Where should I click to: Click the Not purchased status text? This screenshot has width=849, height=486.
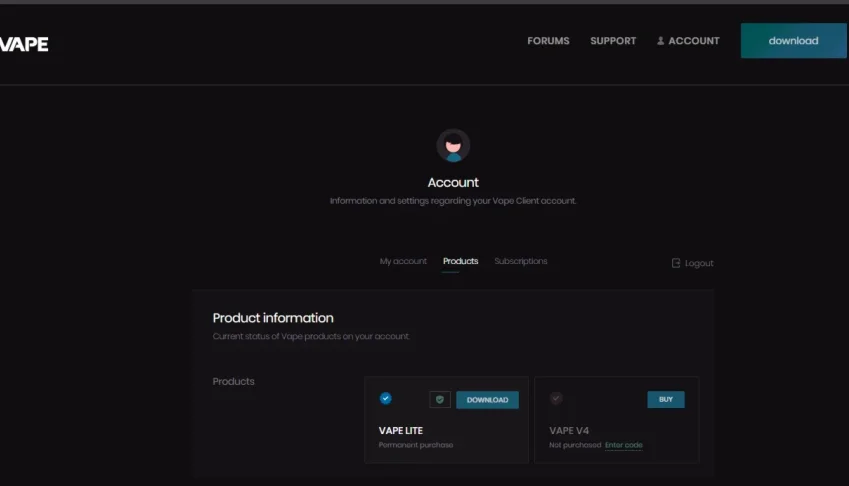(575, 445)
